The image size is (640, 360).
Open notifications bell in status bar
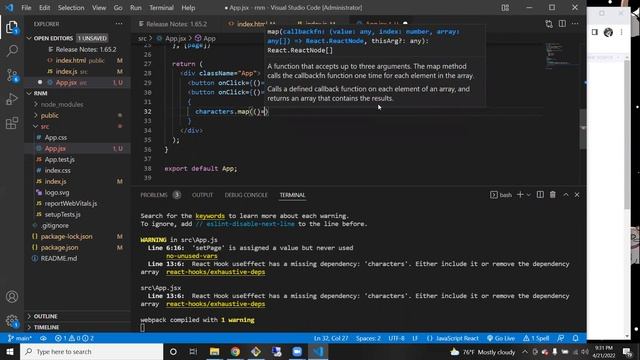(576, 338)
